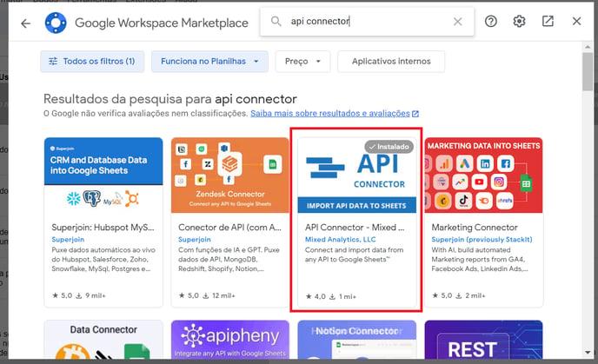Click the scrollbar up arrow
The height and width of the screenshot is (364, 598).
[x=588, y=47]
